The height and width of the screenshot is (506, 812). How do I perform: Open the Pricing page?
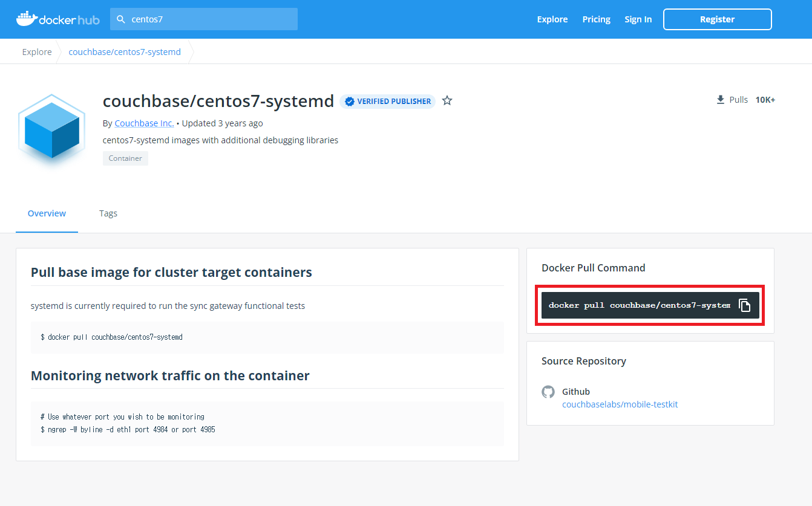click(x=596, y=19)
